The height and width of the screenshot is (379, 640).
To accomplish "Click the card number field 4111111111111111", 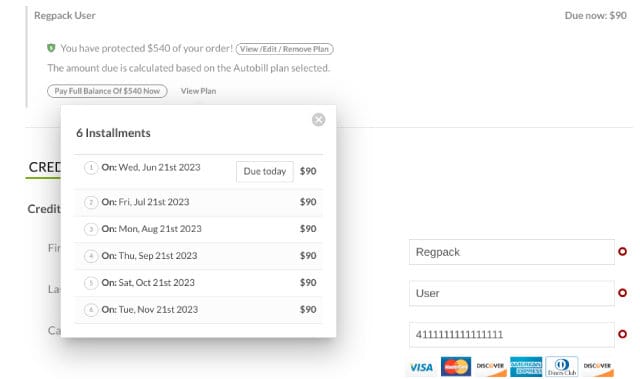I will click(x=511, y=335).
